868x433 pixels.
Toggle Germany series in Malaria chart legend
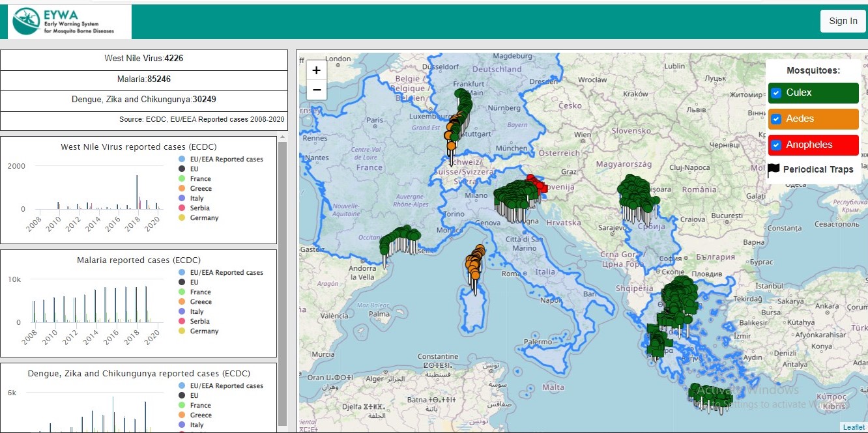coord(199,331)
